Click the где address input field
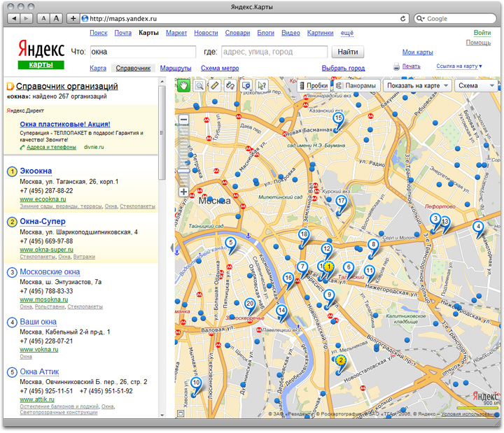The width and height of the screenshot is (504, 433). (274, 52)
